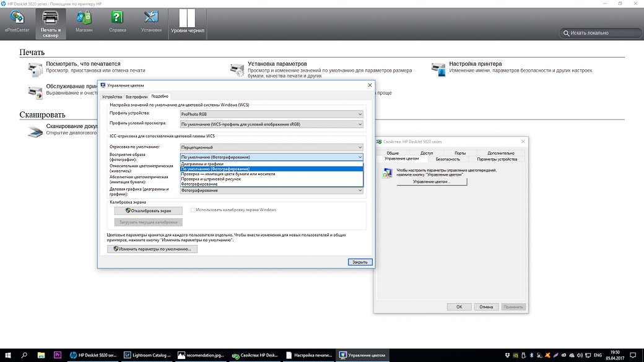Switch to recomendation.jpg taskbar item
Image resolution: width=644 pixels, height=362 pixels.
[x=201, y=355]
